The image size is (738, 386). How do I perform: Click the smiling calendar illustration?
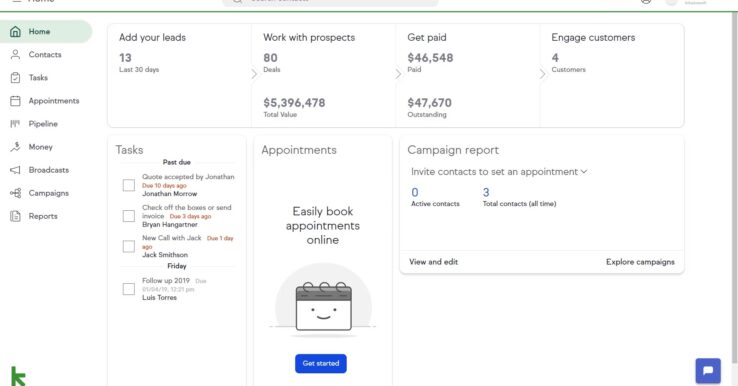(323, 306)
